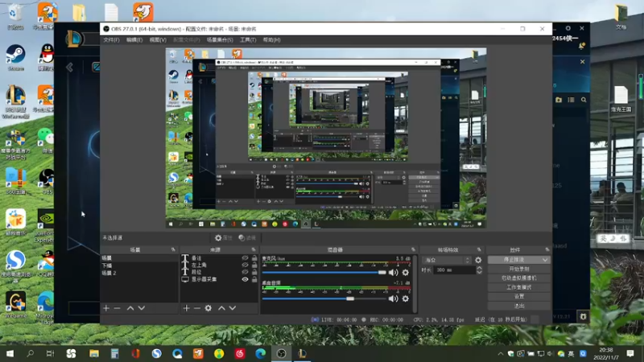Increase transition duration with up arrow
Viewport: 644px width, 362px height.
pyautogui.click(x=479, y=268)
